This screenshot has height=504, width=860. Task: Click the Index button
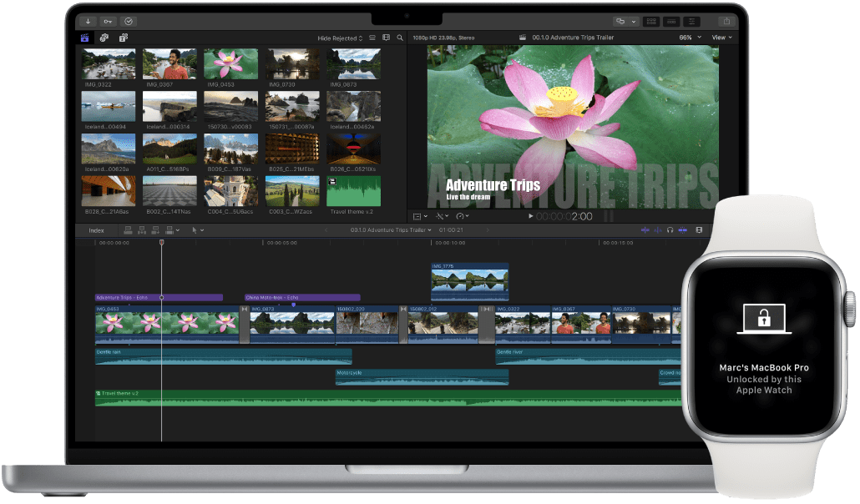tap(97, 229)
